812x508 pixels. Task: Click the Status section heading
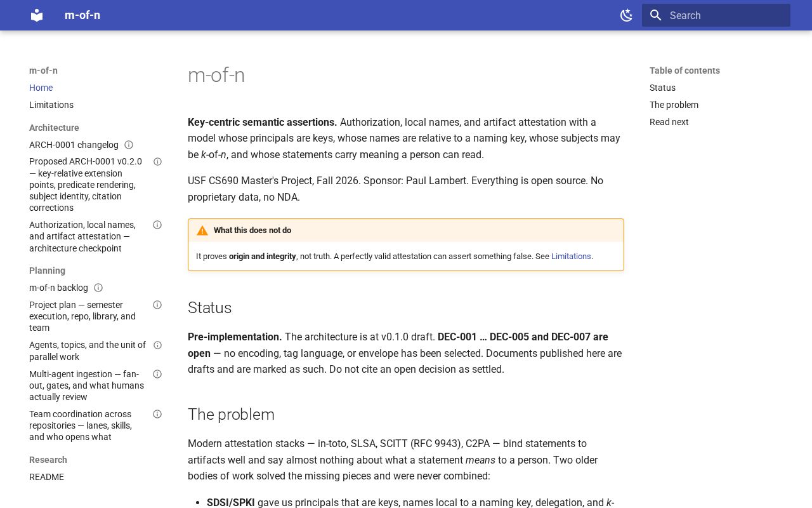pyautogui.click(x=209, y=308)
